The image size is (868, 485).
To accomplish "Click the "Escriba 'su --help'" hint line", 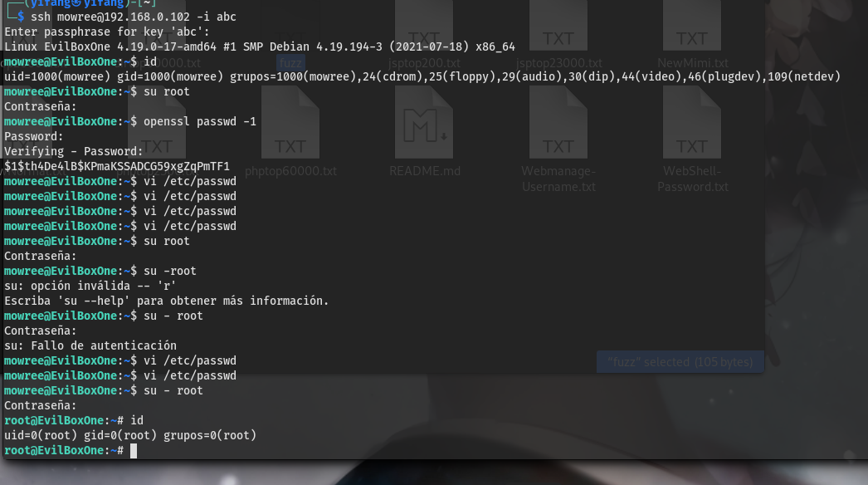I will [x=167, y=301].
